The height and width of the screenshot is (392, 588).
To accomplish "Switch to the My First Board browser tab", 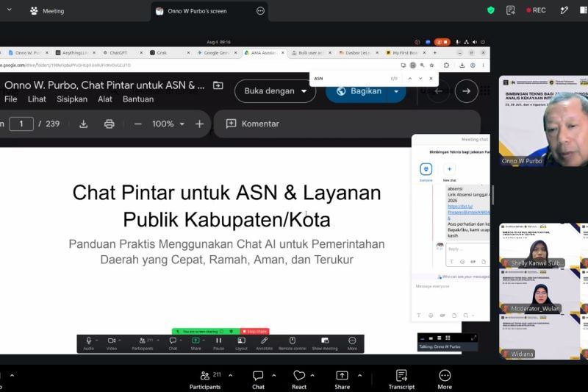I will (x=405, y=53).
